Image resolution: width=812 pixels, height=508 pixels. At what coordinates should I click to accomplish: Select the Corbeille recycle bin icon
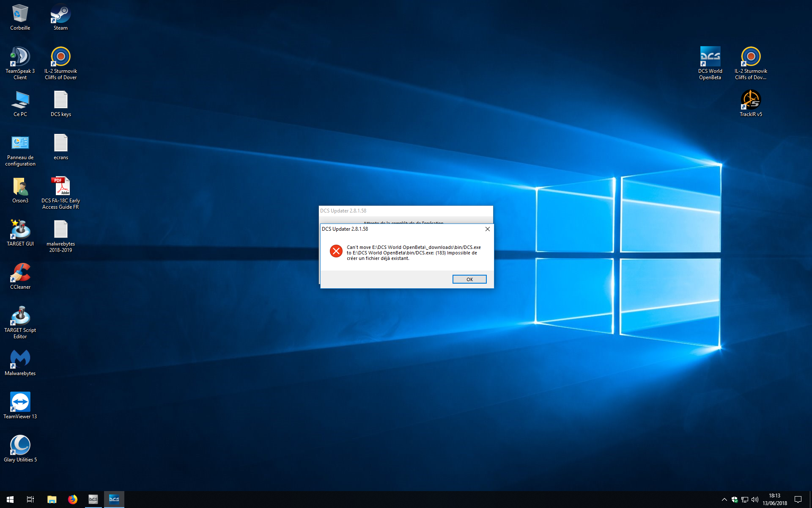[20, 17]
